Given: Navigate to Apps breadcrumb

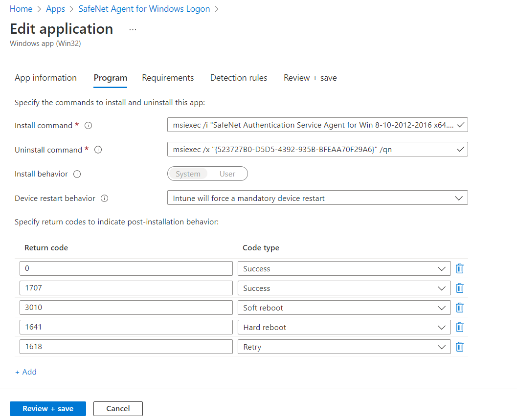Looking at the screenshot, I should point(55,9).
